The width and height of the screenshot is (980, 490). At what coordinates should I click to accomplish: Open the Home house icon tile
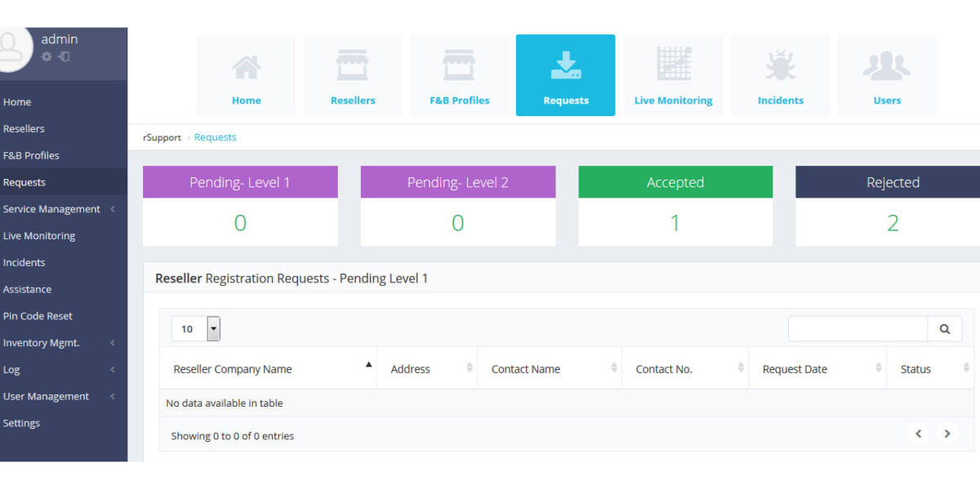pyautogui.click(x=246, y=75)
